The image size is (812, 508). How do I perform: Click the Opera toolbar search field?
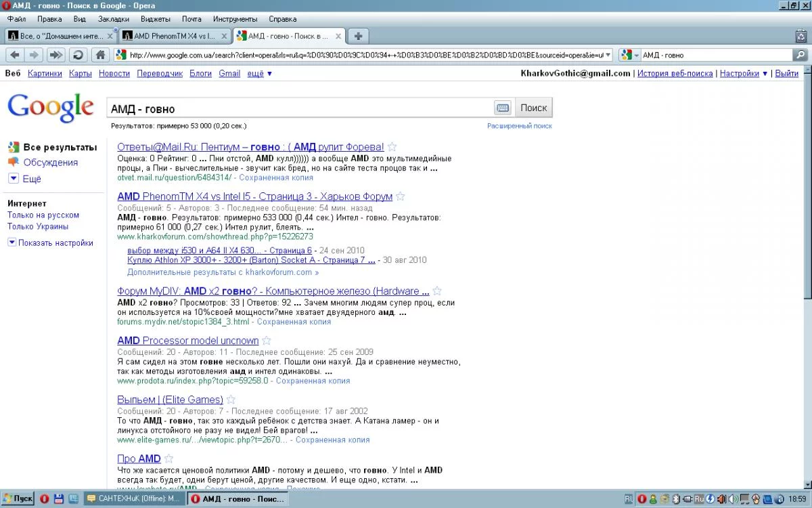pos(717,55)
